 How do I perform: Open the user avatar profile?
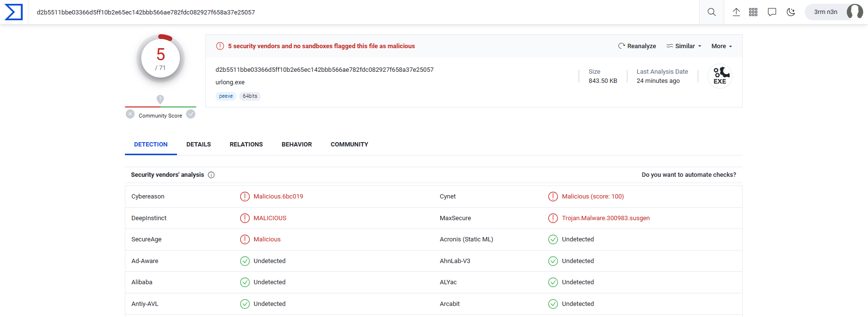click(854, 12)
